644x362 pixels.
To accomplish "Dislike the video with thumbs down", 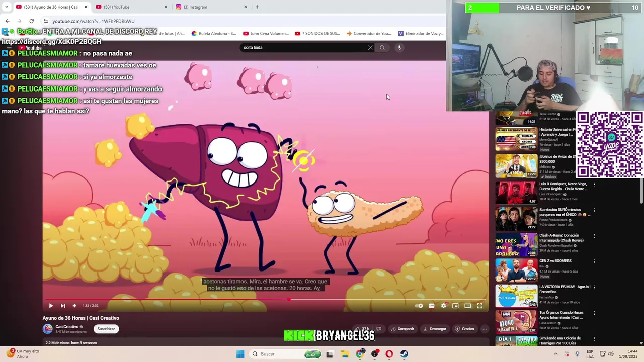I will tap(379, 329).
